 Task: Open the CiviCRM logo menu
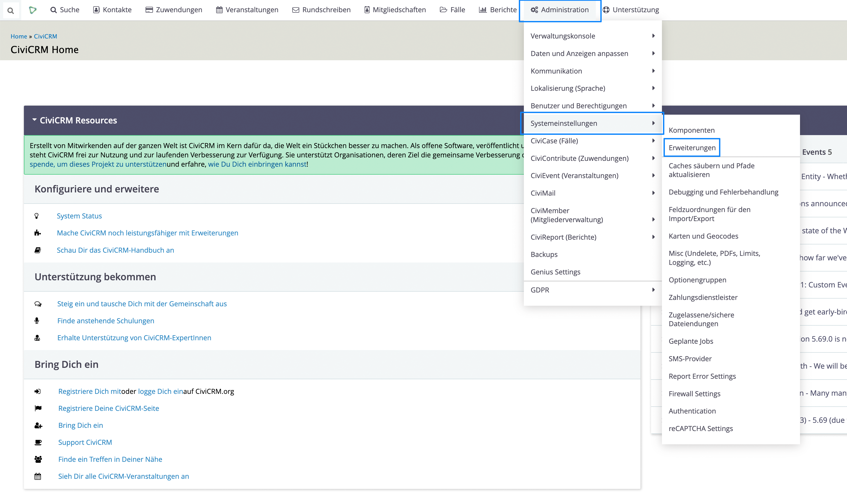[x=33, y=10]
